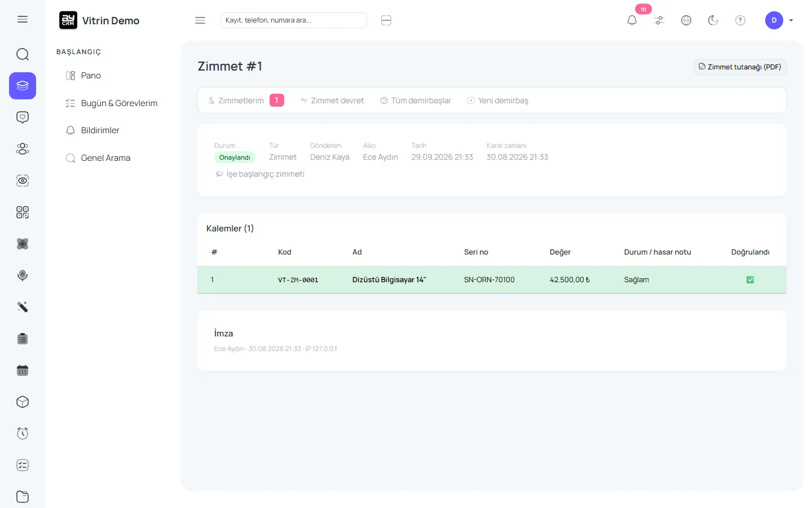The image size is (812, 508).
Task: Open the notifications bell with badge 10
Action: 632,20
